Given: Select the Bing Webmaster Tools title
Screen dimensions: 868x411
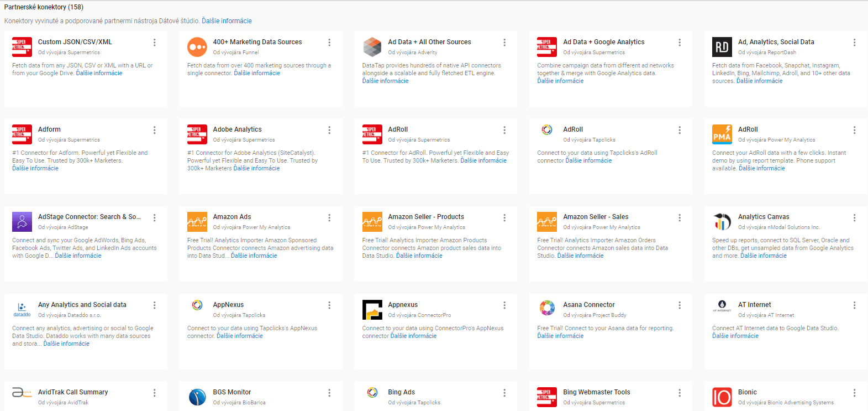Looking at the screenshot, I should [x=597, y=392].
